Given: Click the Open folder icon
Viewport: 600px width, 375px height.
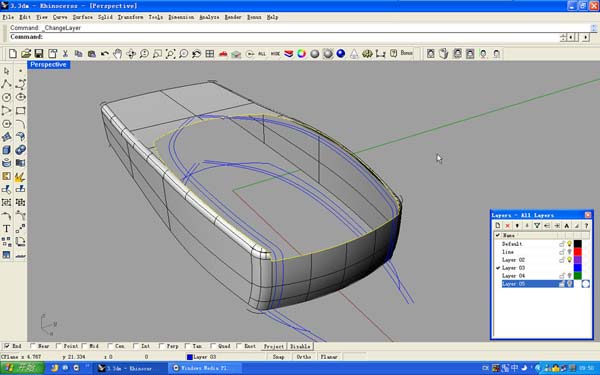Looking at the screenshot, I should point(26,54).
